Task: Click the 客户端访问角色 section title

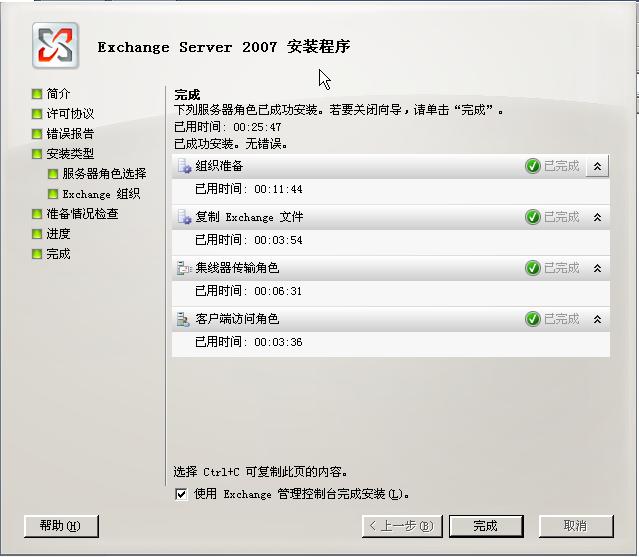Action: click(237, 319)
